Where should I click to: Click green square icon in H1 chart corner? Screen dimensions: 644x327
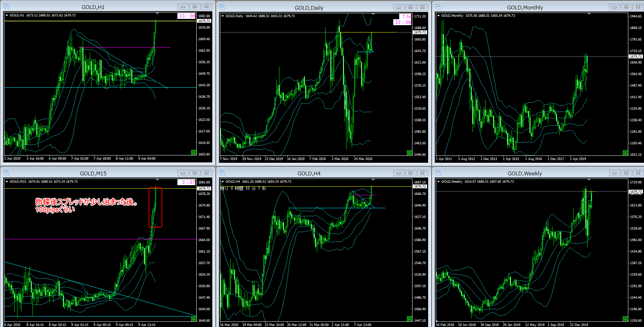click(193, 152)
